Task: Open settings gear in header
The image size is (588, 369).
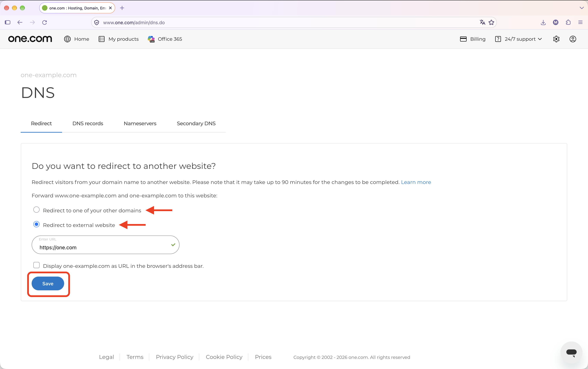Action: coord(556,39)
